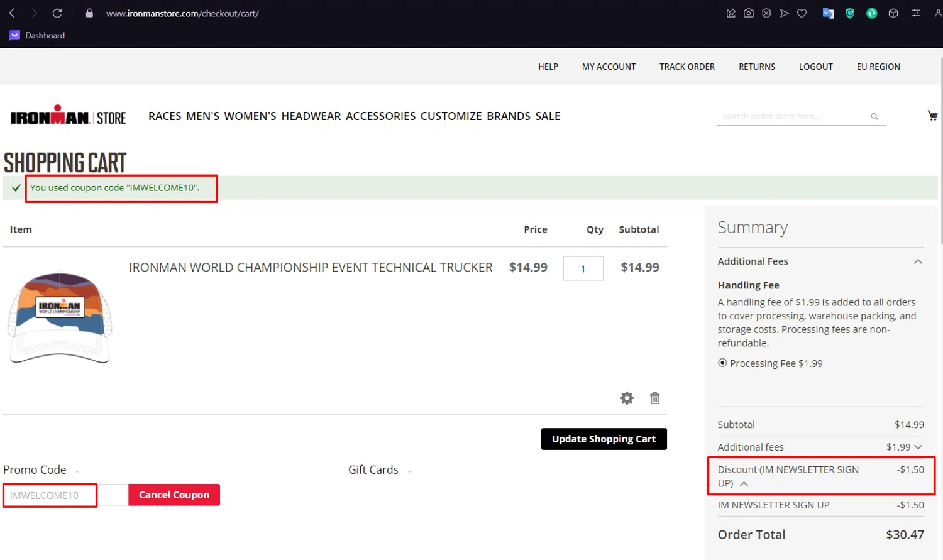This screenshot has height=560, width=943.
Task: Open the mini cart icon
Action: click(932, 115)
